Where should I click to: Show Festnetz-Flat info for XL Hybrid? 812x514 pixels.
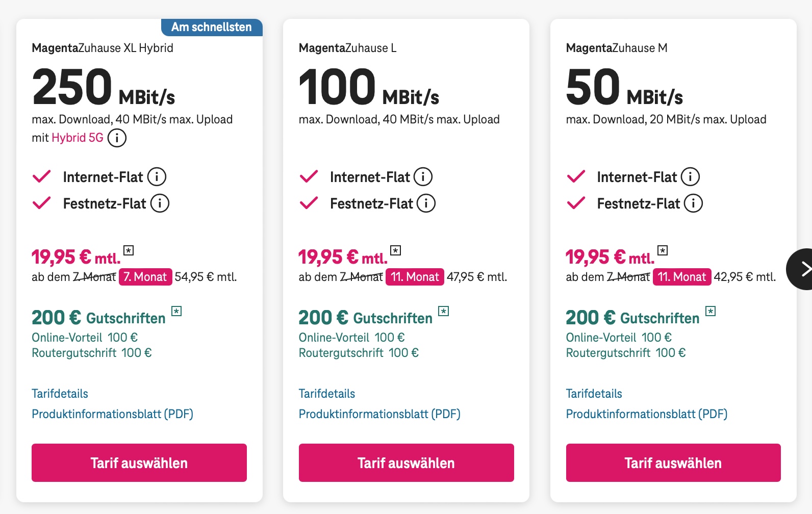coord(160,203)
